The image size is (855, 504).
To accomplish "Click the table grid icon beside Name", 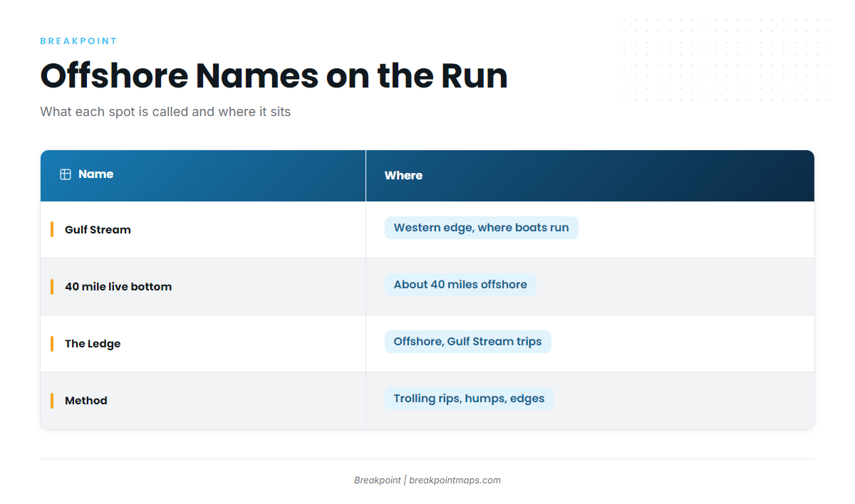I will (66, 174).
